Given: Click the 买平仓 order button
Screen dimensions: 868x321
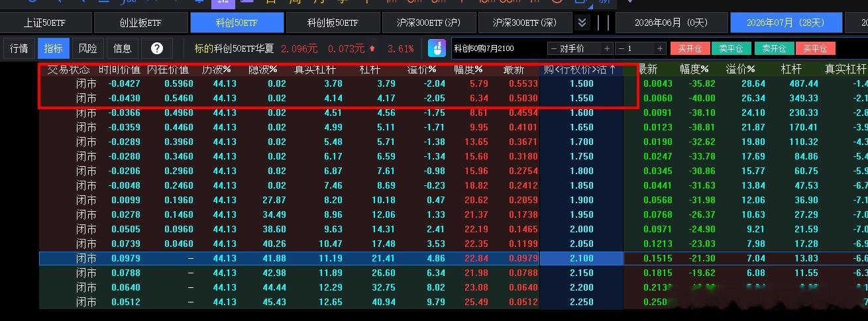Looking at the screenshot, I should (x=816, y=48).
